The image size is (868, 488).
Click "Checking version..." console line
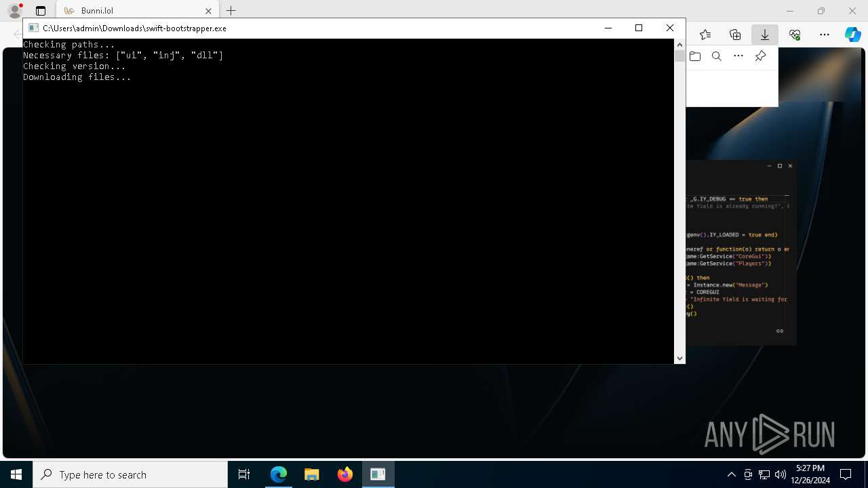[x=75, y=66]
